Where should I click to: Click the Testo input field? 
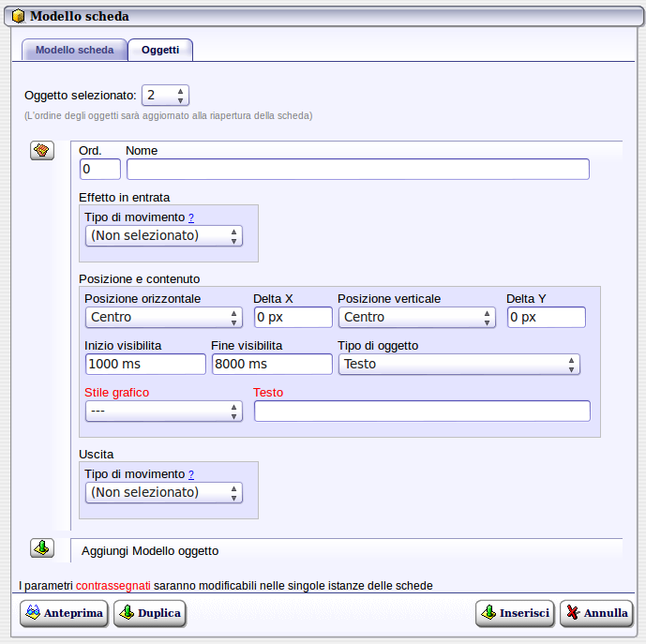tap(422, 411)
